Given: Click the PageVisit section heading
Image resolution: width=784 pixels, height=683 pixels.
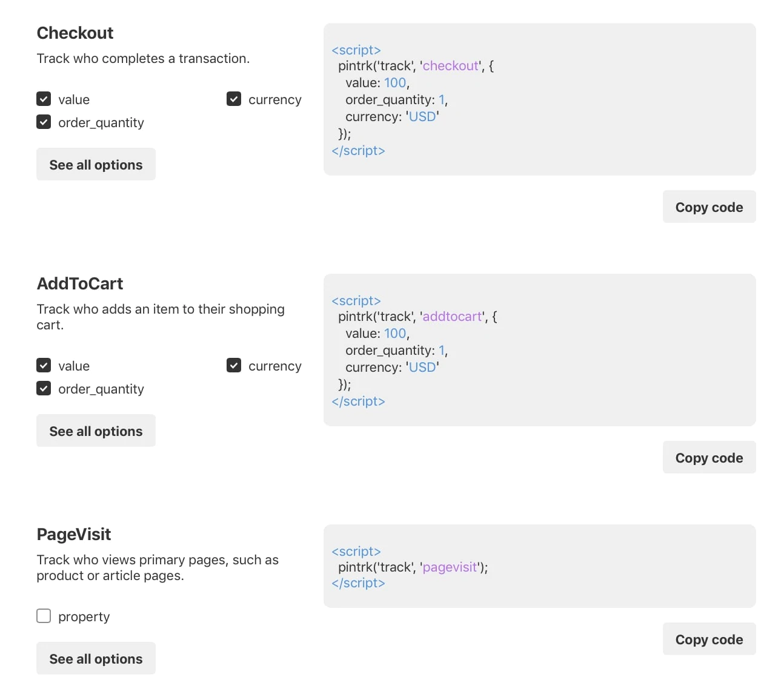Looking at the screenshot, I should pyautogui.click(x=74, y=534).
